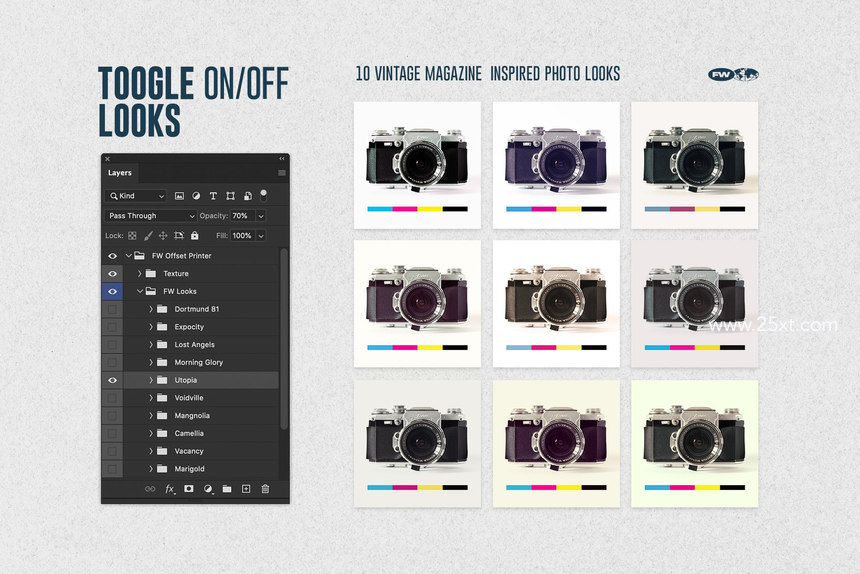Show the Mangnolia look

coord(112,416)
